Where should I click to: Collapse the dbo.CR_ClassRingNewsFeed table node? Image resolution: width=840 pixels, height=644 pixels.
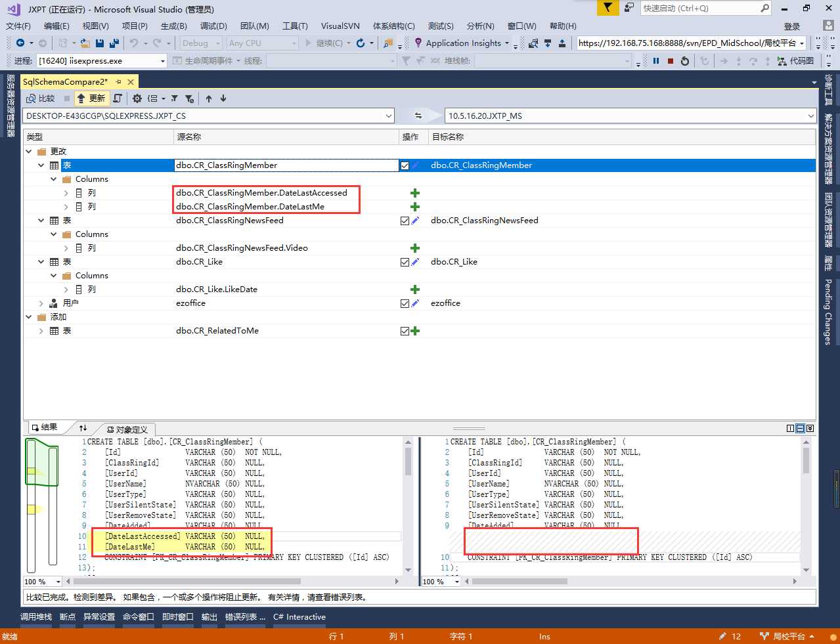tap(41, 221)
